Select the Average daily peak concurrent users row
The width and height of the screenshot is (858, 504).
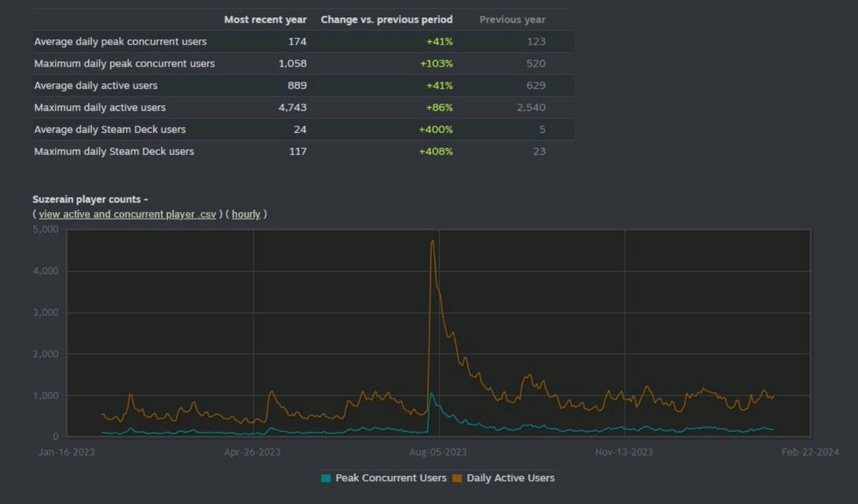[120, 41]
